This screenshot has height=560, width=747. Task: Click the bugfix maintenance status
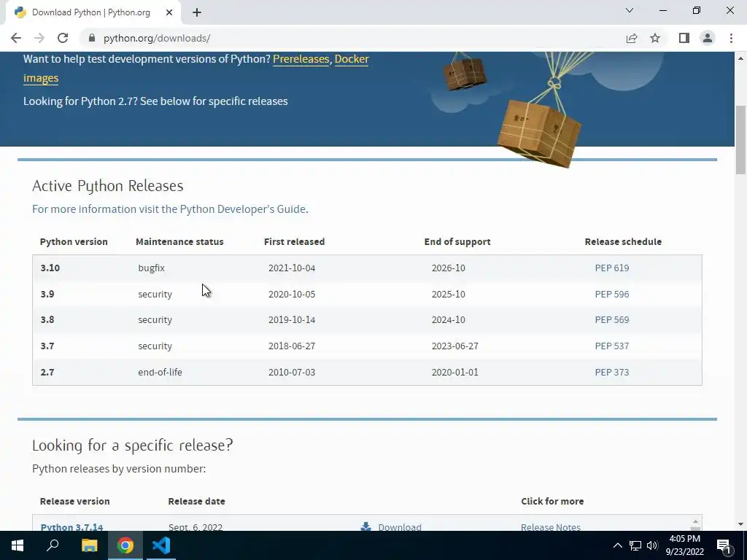click(x=152, y=268)
